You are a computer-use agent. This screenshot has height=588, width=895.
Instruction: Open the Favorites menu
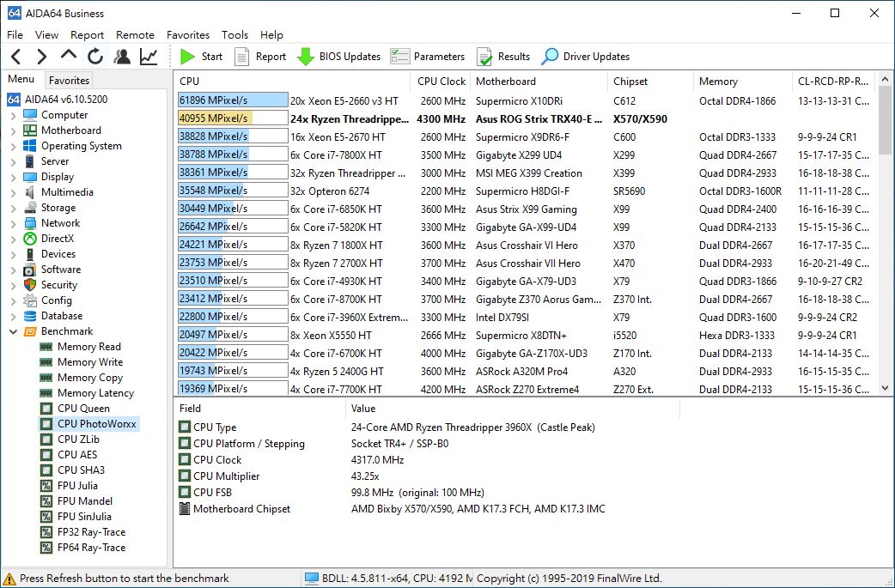[188, 35]
